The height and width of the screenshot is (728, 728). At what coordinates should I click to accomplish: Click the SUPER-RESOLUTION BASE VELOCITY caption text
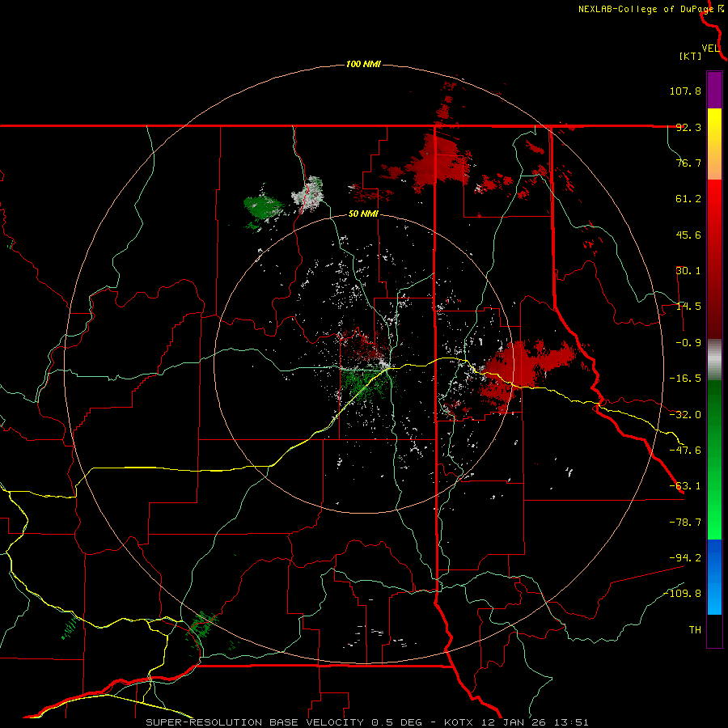click(x=255, y=722)
